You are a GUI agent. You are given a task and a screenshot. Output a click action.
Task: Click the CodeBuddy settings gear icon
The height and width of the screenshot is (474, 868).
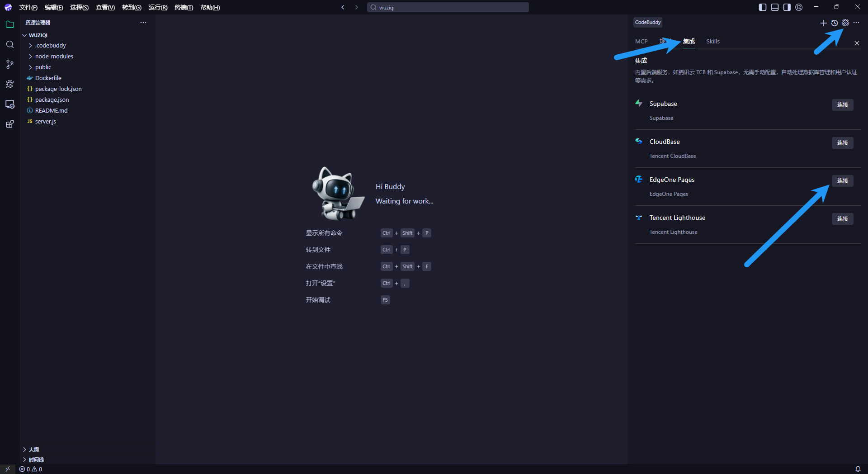[x=845, y=23]
